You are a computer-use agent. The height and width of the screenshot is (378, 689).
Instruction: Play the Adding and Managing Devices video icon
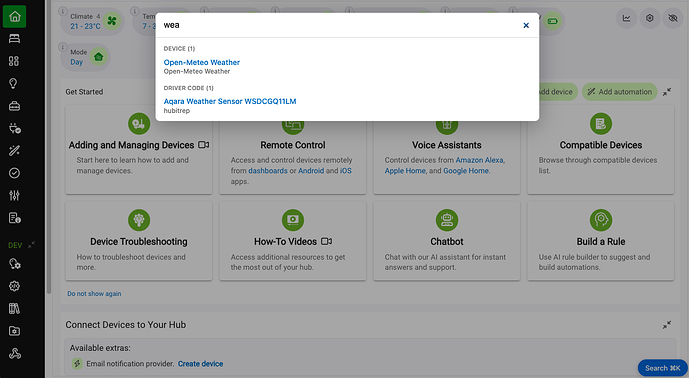coord(203,145)
